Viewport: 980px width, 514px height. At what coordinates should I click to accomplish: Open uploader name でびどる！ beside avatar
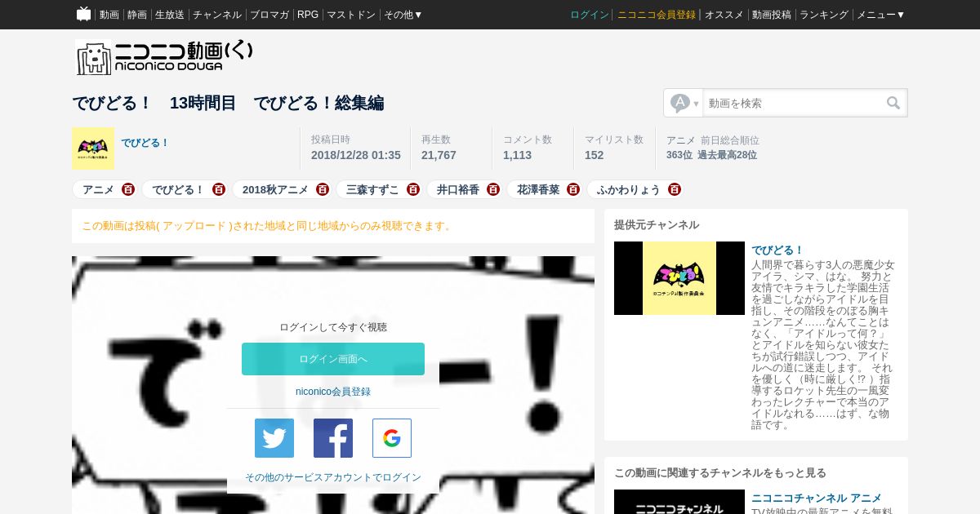(145, 143)
